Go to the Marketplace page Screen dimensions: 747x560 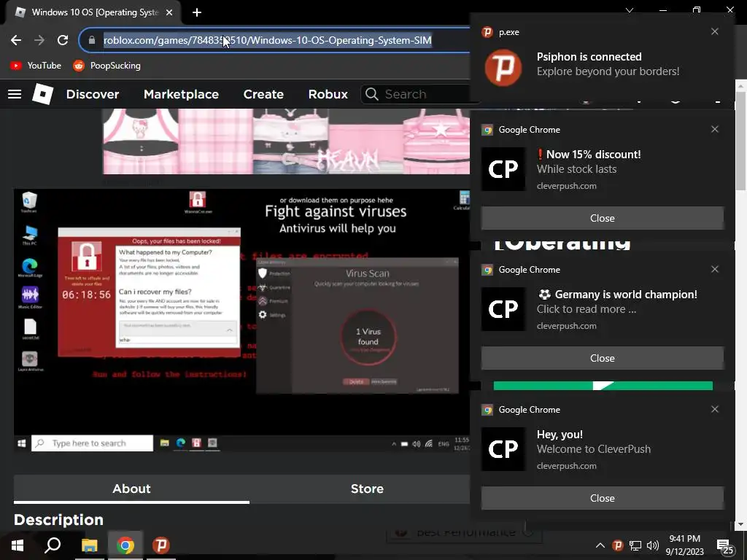coord(181,94)
